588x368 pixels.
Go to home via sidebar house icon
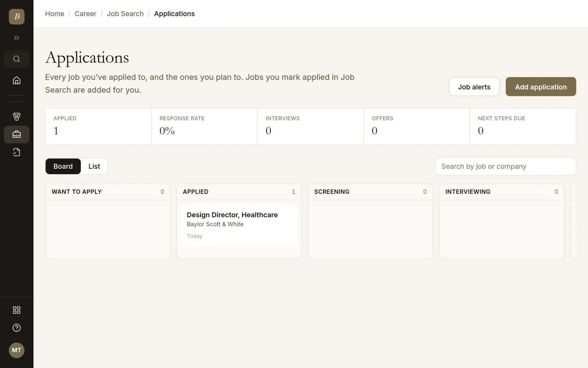click(x=17, y=80)
